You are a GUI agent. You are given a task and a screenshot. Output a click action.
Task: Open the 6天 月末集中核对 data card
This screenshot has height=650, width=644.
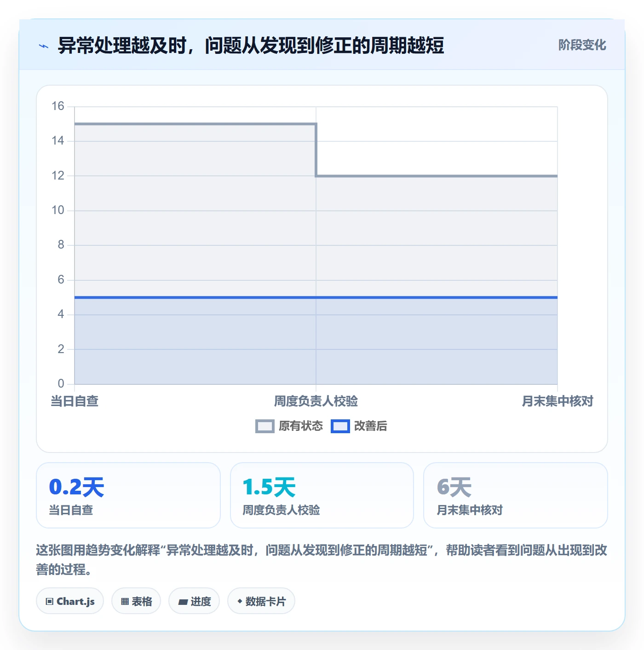click(x=516, y=495)
